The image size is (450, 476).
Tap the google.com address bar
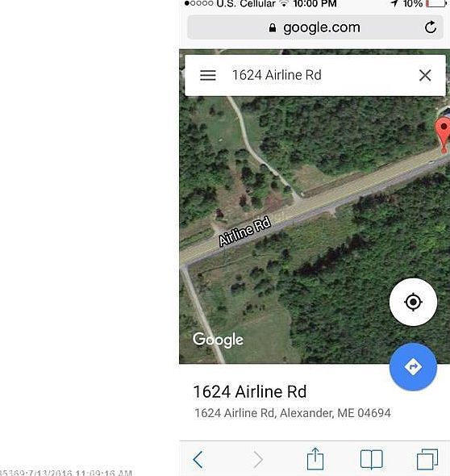point(315,27)
